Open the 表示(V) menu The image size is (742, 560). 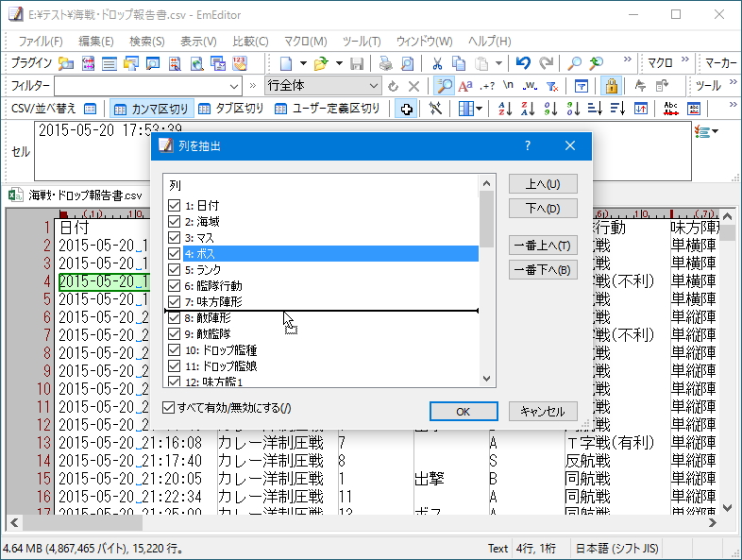pyautogui.click(x=198, y=42)
